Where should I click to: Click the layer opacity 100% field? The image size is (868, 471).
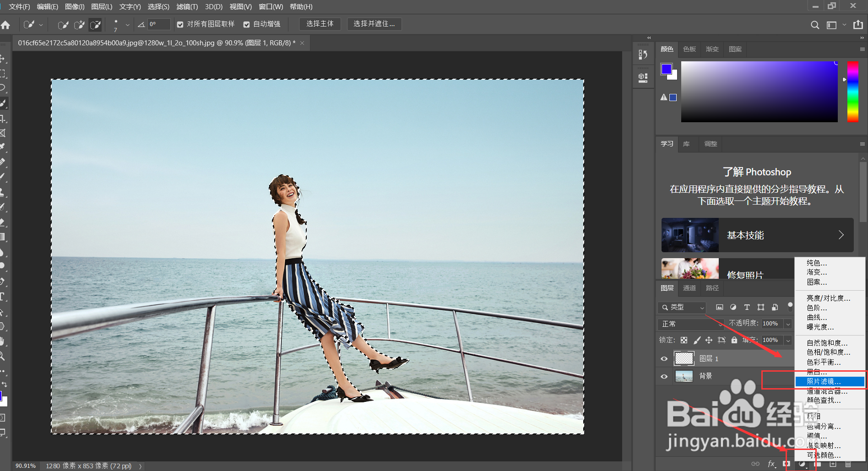pos(772,324)
